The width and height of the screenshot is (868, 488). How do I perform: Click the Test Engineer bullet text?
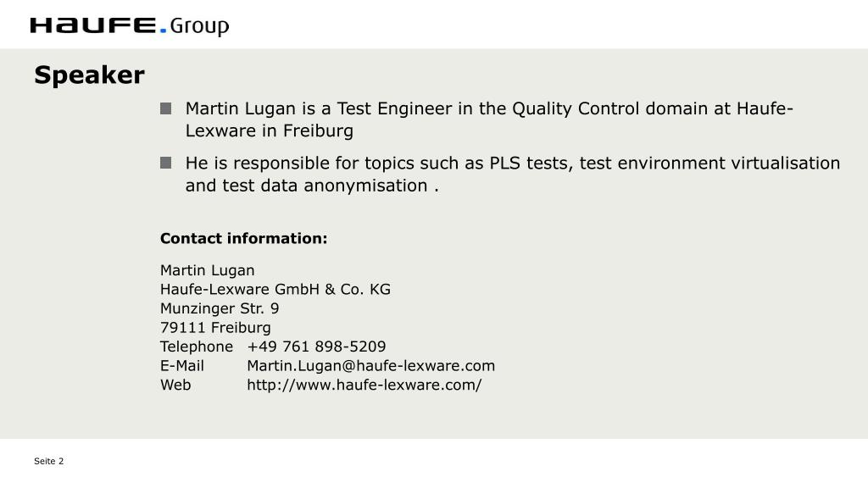pos(489,119)
